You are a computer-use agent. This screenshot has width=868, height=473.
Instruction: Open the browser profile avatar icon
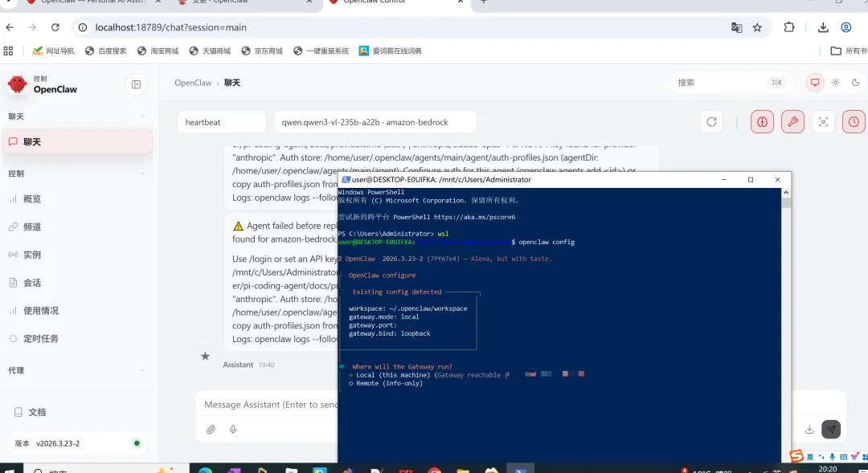(x=845, y=27)
